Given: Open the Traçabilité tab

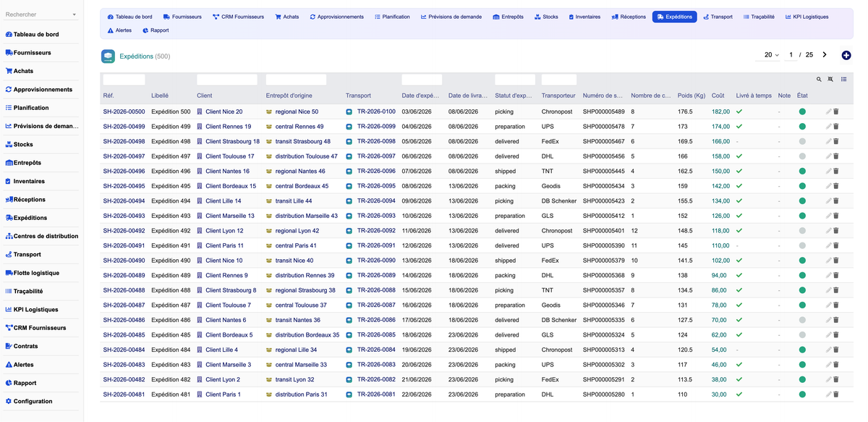Looking at the screenshot, I should pyautogui.click(x=759, y=17).
